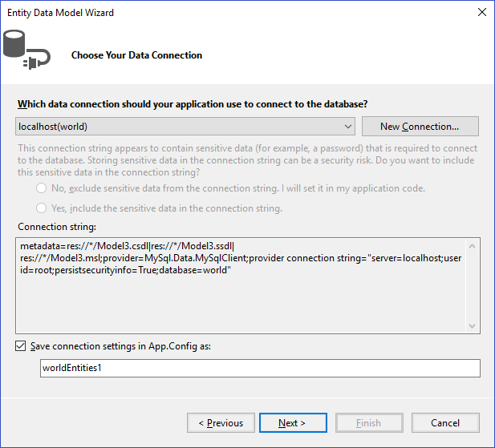Close the Entity Data Model Wizard
495x448 pixels.
481,12
